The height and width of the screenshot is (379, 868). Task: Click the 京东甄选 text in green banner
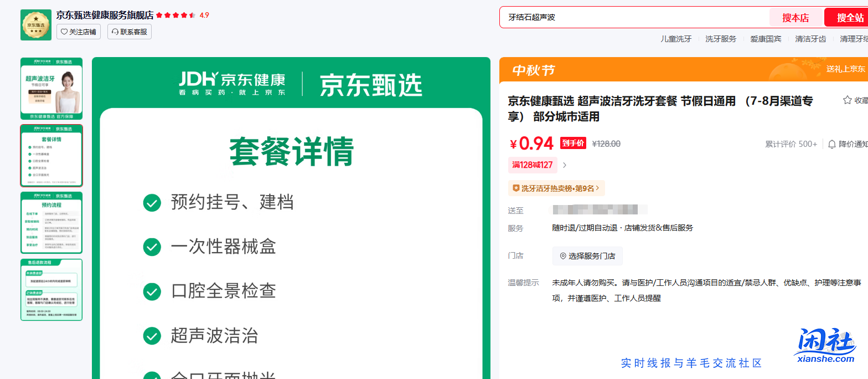(371, 84)
